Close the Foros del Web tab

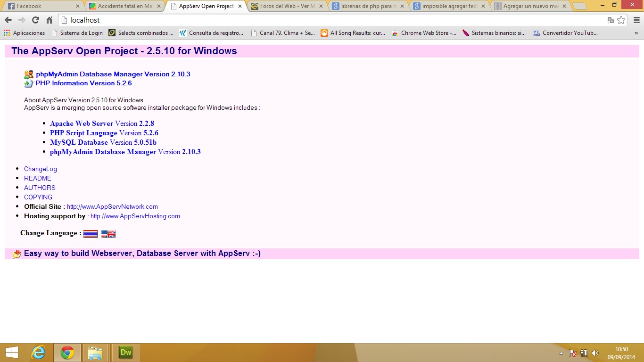321,6
